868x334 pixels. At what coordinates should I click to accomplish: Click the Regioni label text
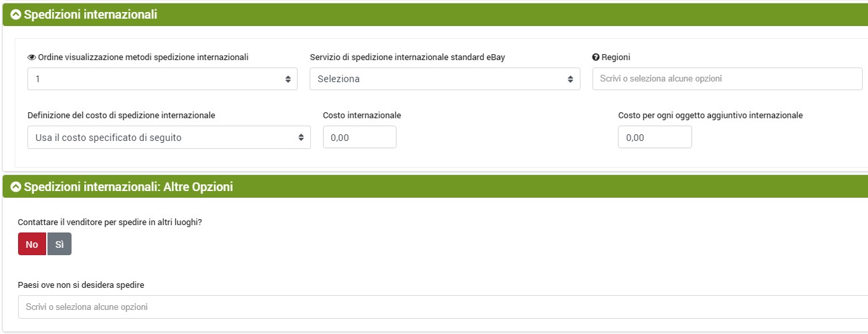click(616, 57)
